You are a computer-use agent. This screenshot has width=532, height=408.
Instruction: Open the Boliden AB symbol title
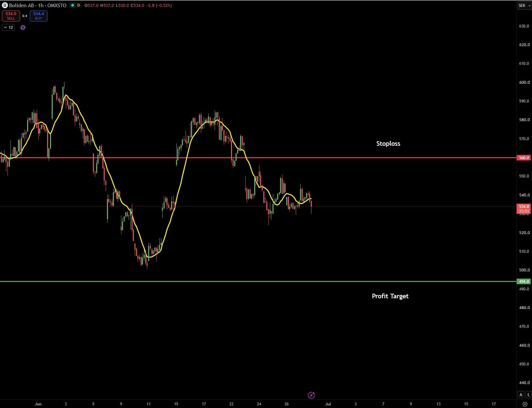tap(38, 5)
